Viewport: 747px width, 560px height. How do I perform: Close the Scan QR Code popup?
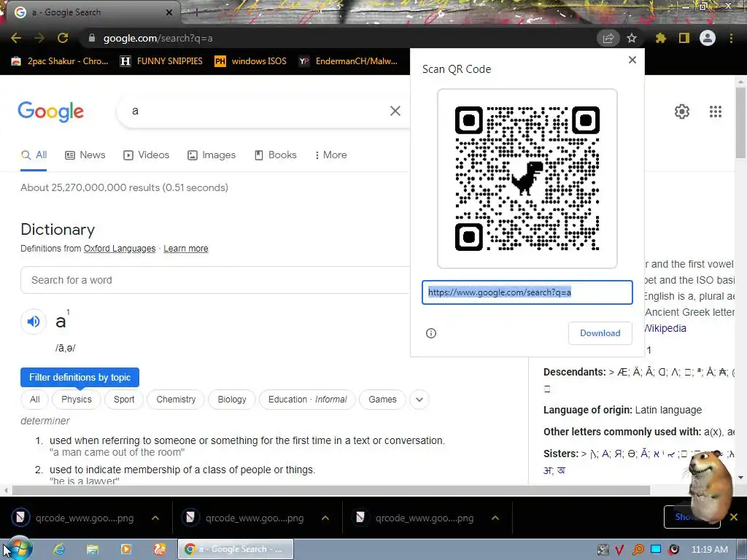point(632,60)
